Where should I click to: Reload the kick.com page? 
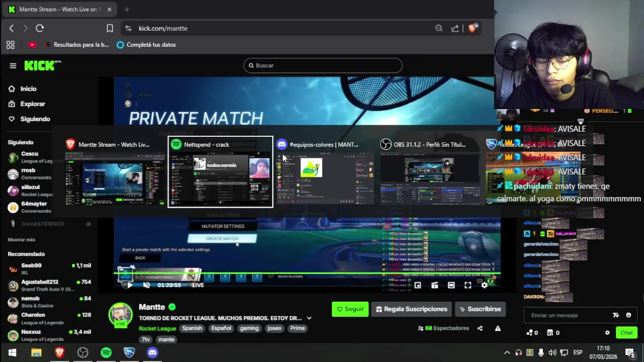pos(40,28)
